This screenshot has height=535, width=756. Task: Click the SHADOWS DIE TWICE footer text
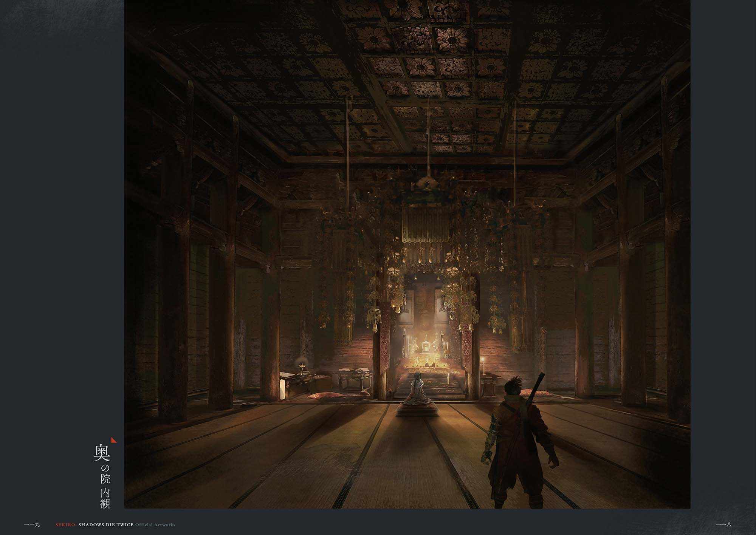[106, 525]
